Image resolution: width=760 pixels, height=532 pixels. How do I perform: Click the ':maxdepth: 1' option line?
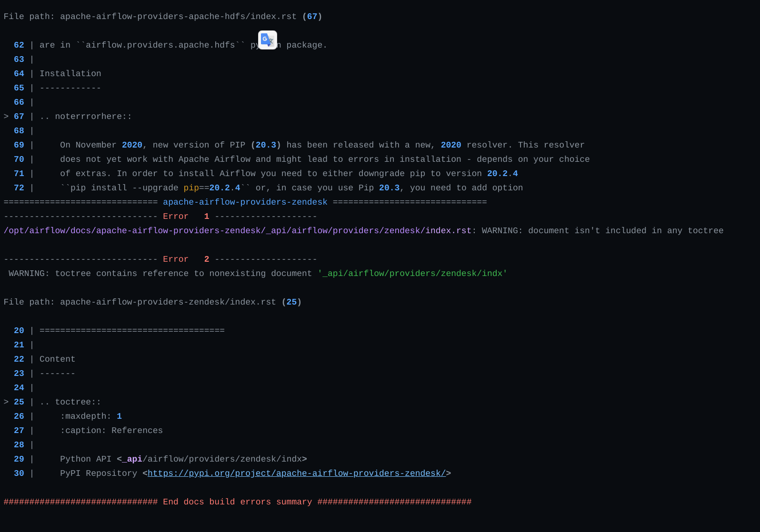[x=91, y=416]
